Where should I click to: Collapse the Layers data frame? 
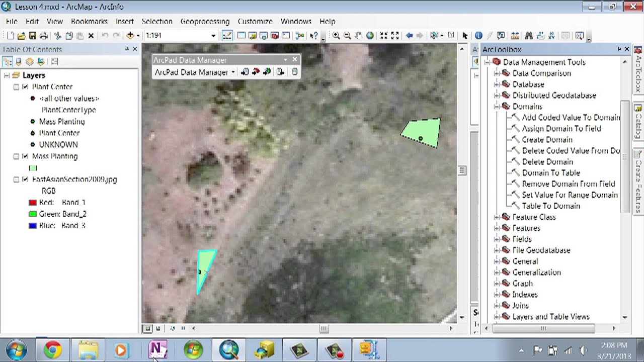[x=7, y=75]
